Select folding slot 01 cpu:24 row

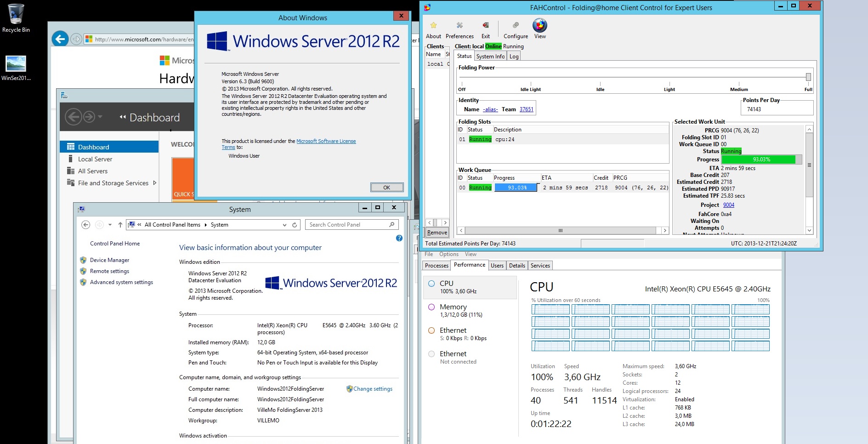tap(563, 139)
